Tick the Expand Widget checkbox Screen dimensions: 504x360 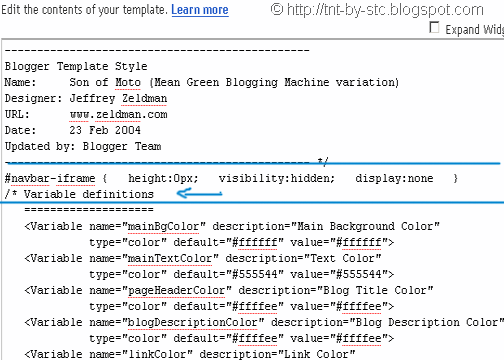[434, 27]
